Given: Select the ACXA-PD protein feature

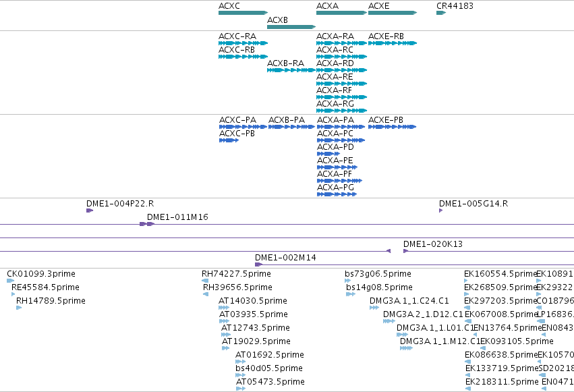Looking at the screenshot, I should coord(328,154).
